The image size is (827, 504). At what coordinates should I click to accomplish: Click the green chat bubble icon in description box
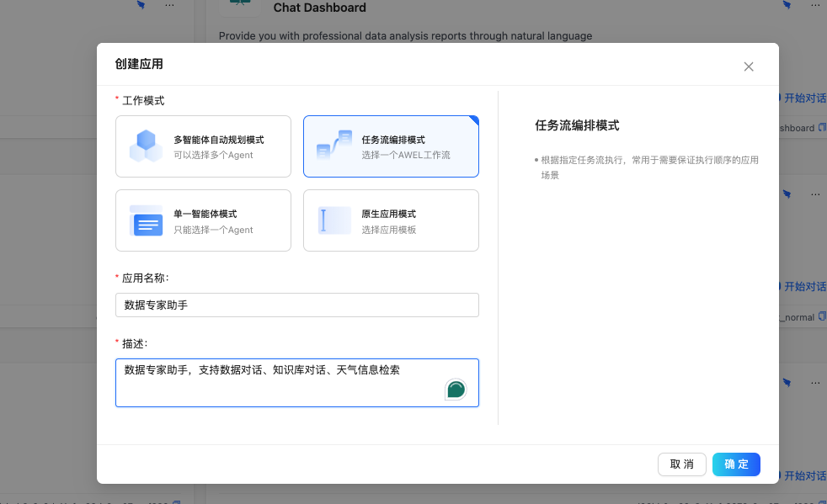pyautogui.click(x=456, y=389)
